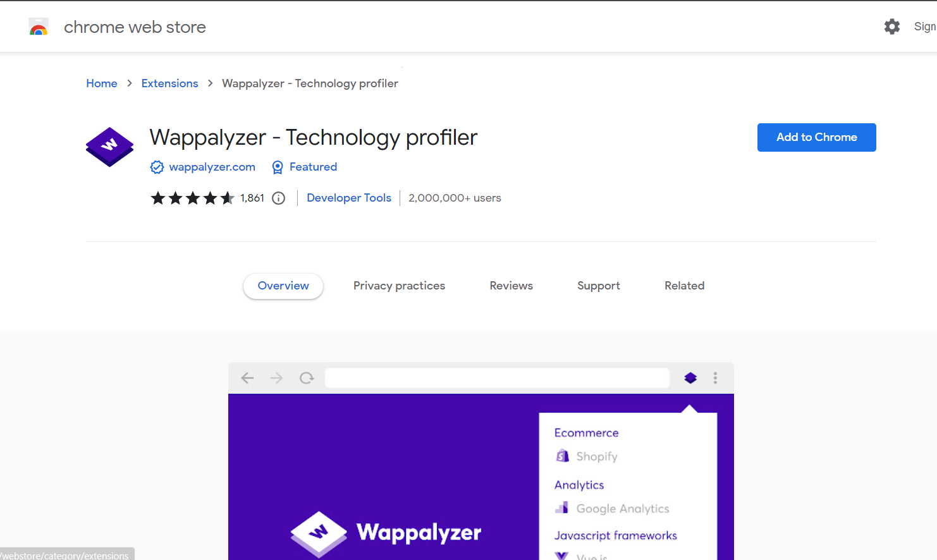Screen dimensions: 937x560
Task: Click three-dot menu in preview screenshot
Action: (x=715, y=378)
